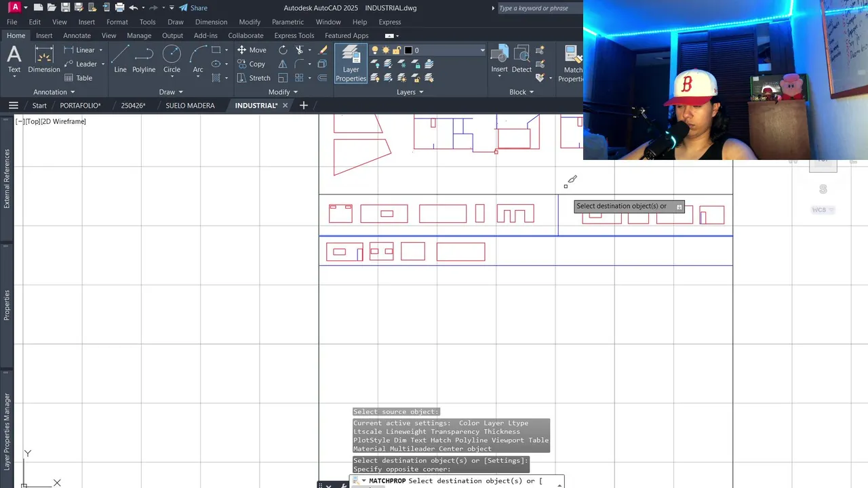Viewport: 868px width, 488px height.
Task: Click the Scale icon beside Stretch
Action: pos(283,78)
